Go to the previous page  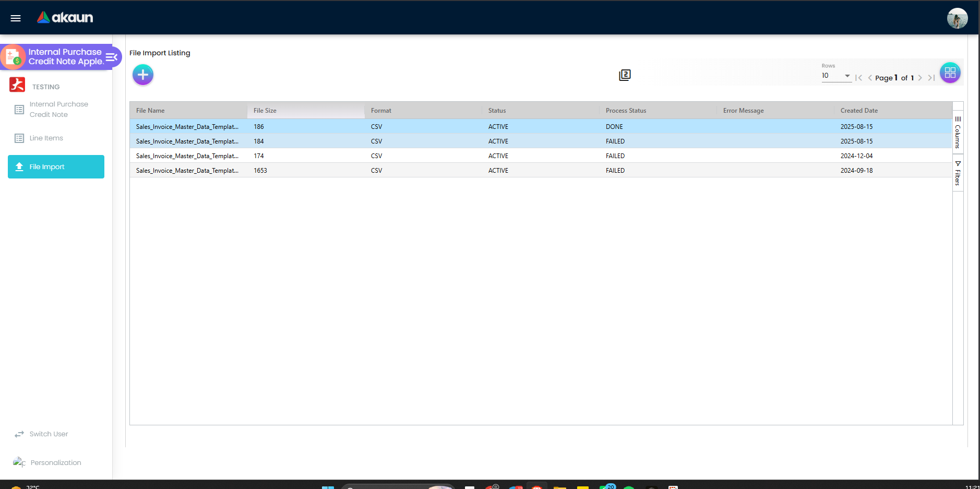[870, 78]
